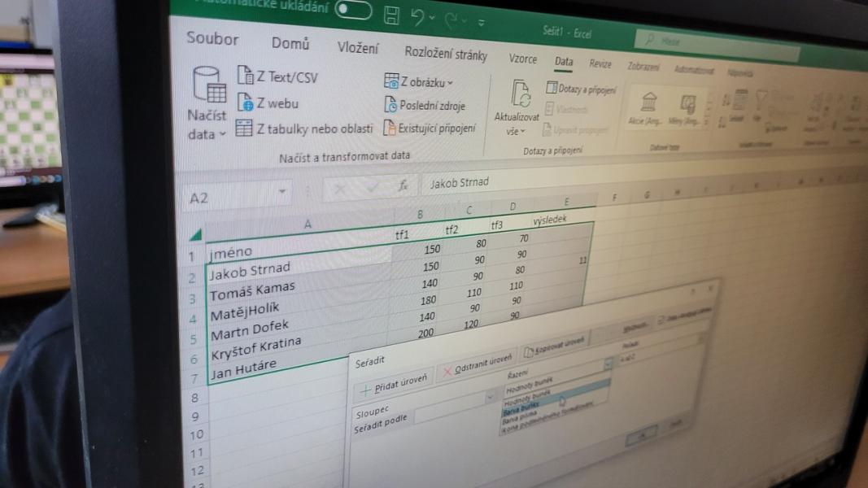Switch to the Vložení tab

pyautogui.click(x=358, y=48)
